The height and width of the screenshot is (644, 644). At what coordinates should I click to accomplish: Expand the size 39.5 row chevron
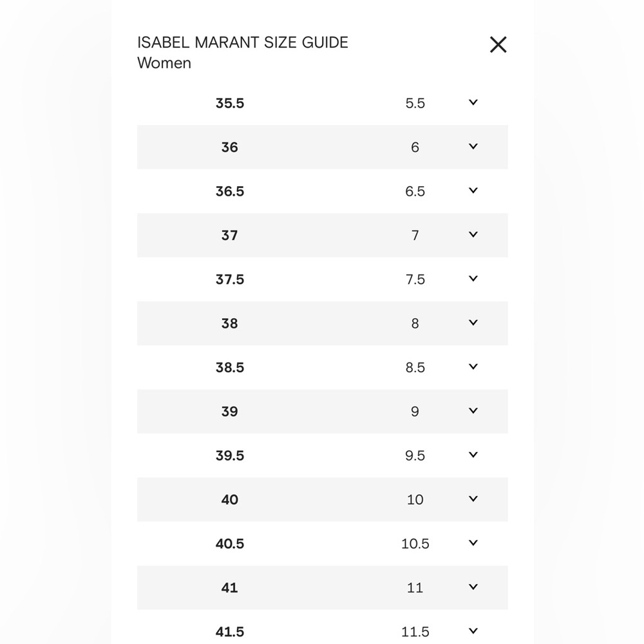(x=473, y=455)
